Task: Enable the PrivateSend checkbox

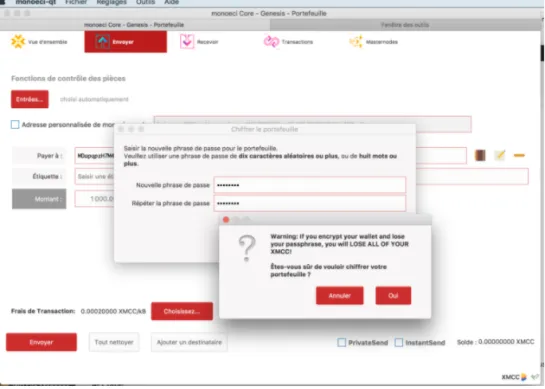Action: click(342, 342)
